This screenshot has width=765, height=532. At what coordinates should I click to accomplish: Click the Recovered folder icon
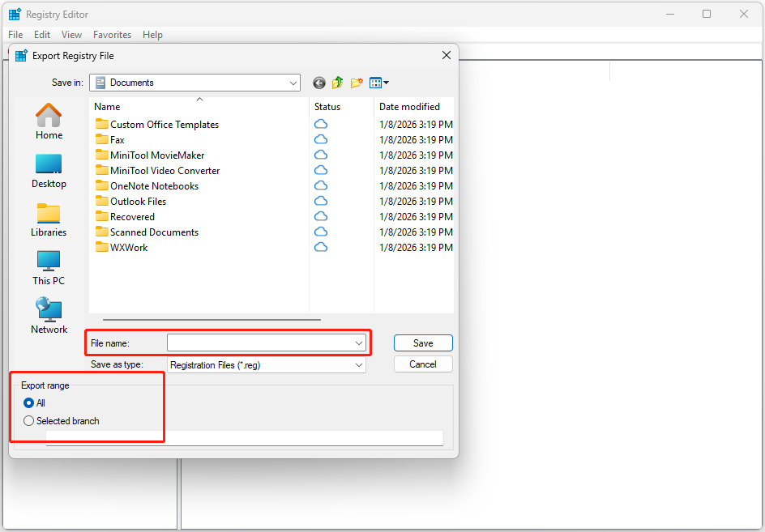coord(102,216)
